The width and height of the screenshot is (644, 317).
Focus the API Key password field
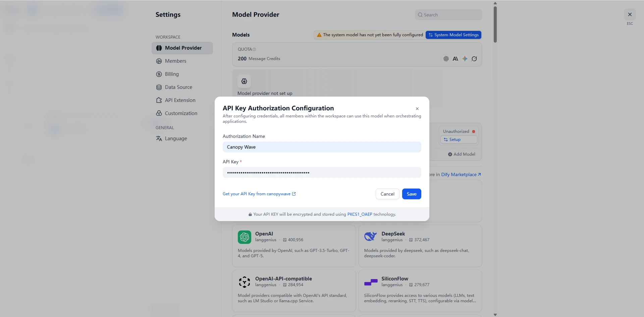coord(321,172)
